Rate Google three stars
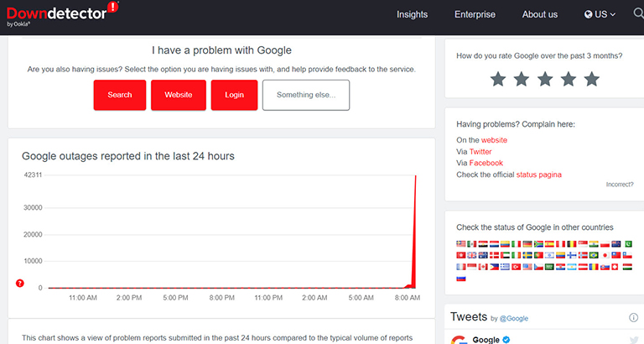The height and width of the screenshot is (344, 644). 545,79
